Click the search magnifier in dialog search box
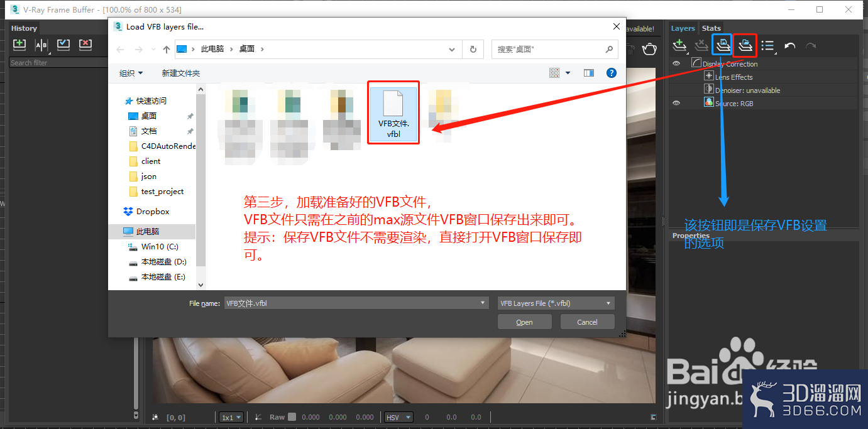868x429 pixels. click(x=609, y=49)
